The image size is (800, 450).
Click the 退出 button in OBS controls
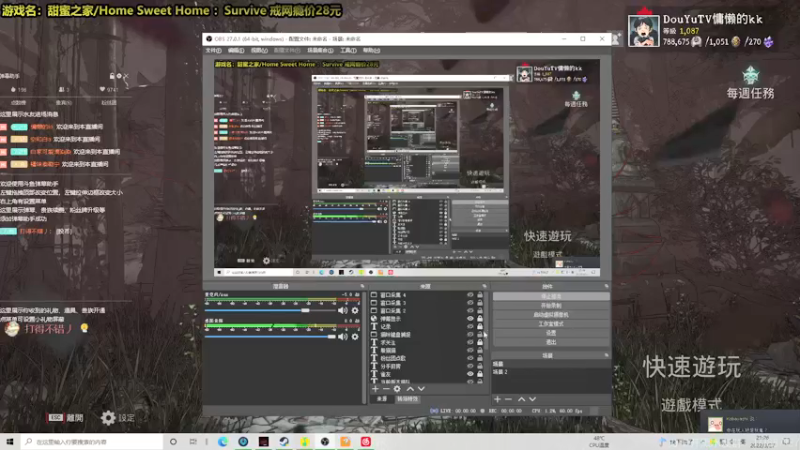[x=551, y=342]
